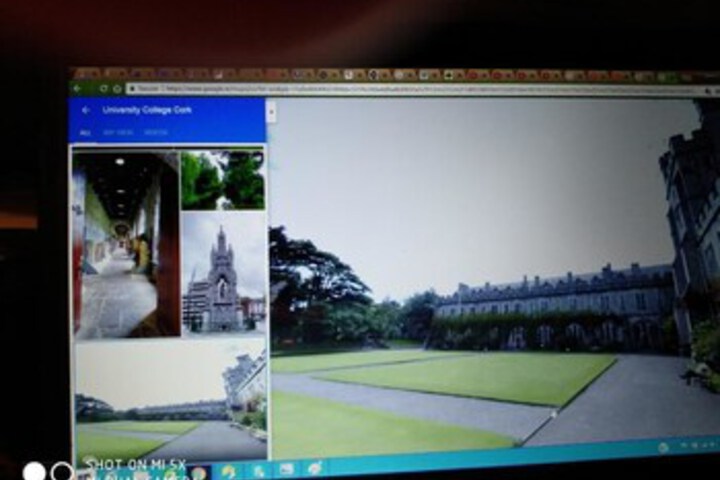Open the gothic church tower thumbnail
720x480 pixels.
tap(224, 274)
